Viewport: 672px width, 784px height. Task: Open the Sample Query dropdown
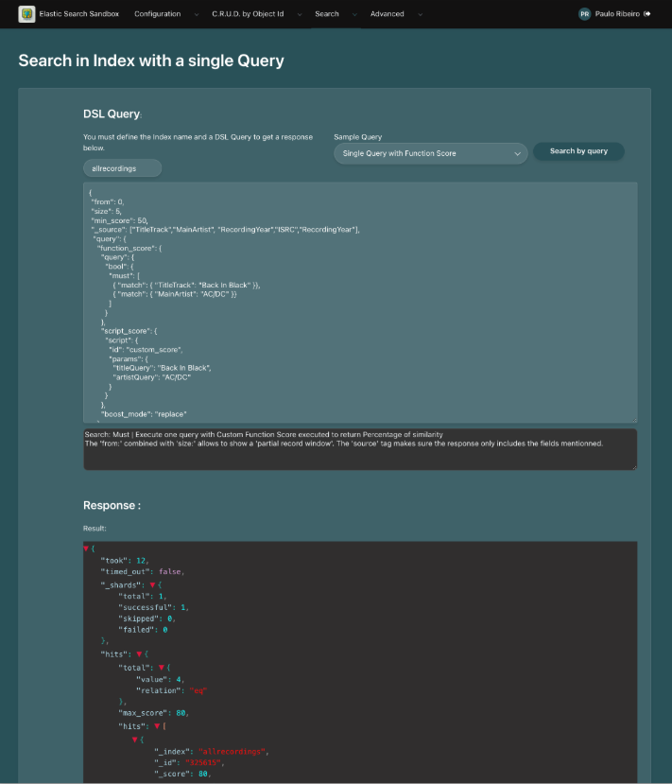pos(431,153)
